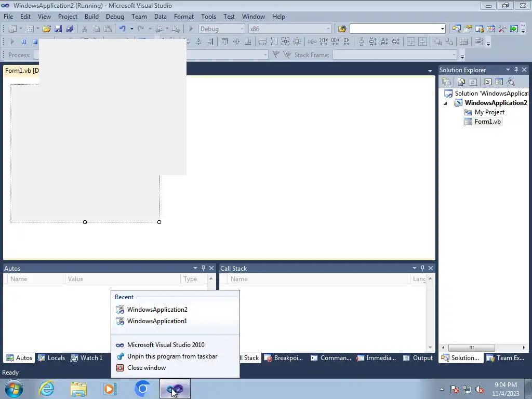
Task: Click View Designer icon in Solution Explorer
Action: click(499, 82)
